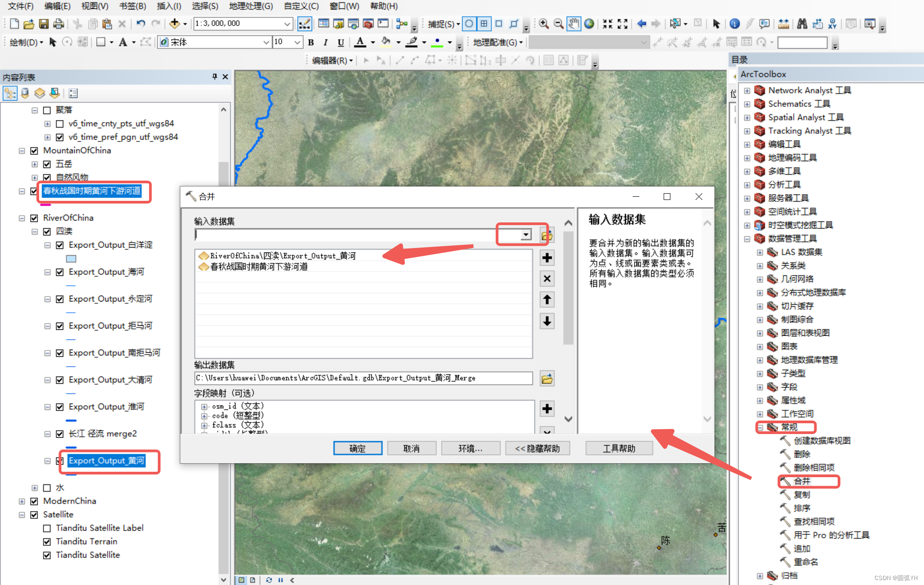Screen dimensions: 924x585
Task: Click the Full Extent globe icon
Action: (x=589, y=23)
